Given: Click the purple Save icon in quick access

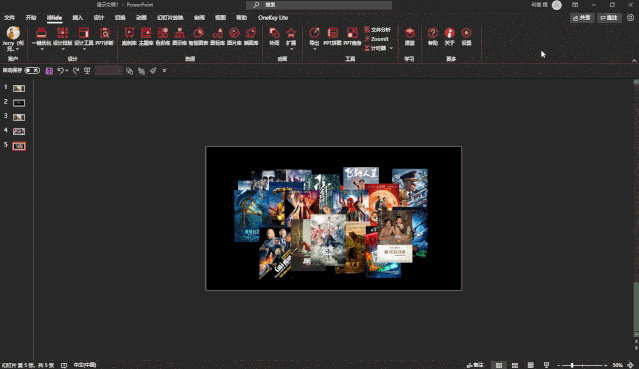Looking at the screenshot, I should point(49,71).
